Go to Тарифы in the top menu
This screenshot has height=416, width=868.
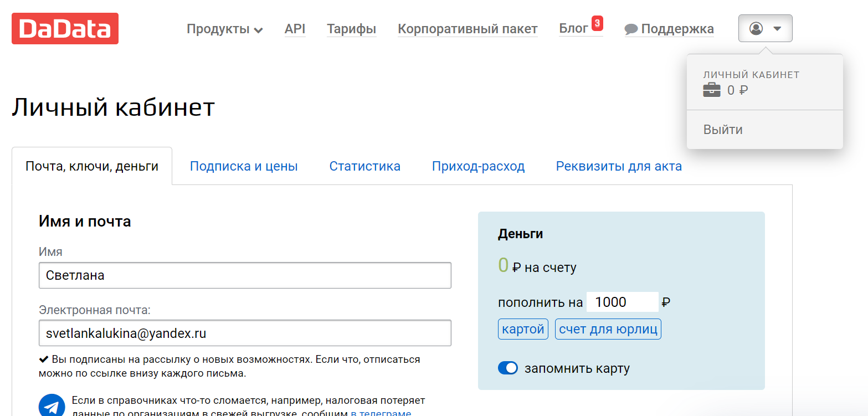pos(351,29)
